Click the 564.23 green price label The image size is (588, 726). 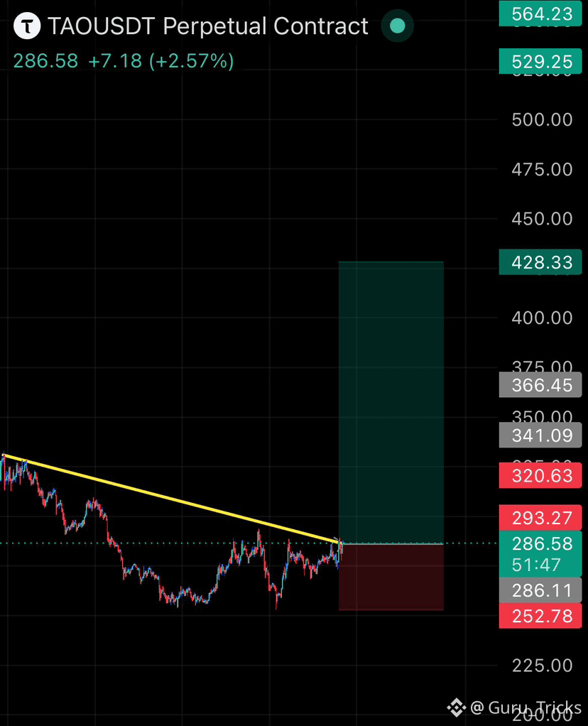pyautogui.click(x=540, y=13)
